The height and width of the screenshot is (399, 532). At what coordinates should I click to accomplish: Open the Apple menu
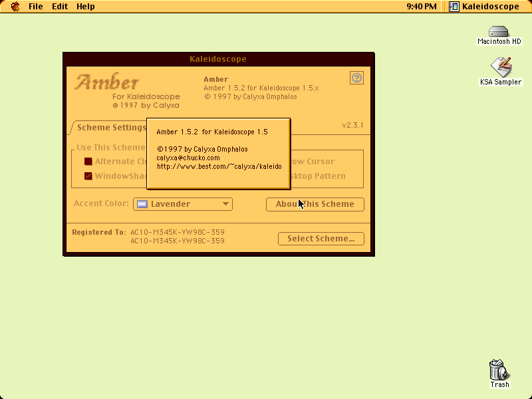click(x=15, y=7)
